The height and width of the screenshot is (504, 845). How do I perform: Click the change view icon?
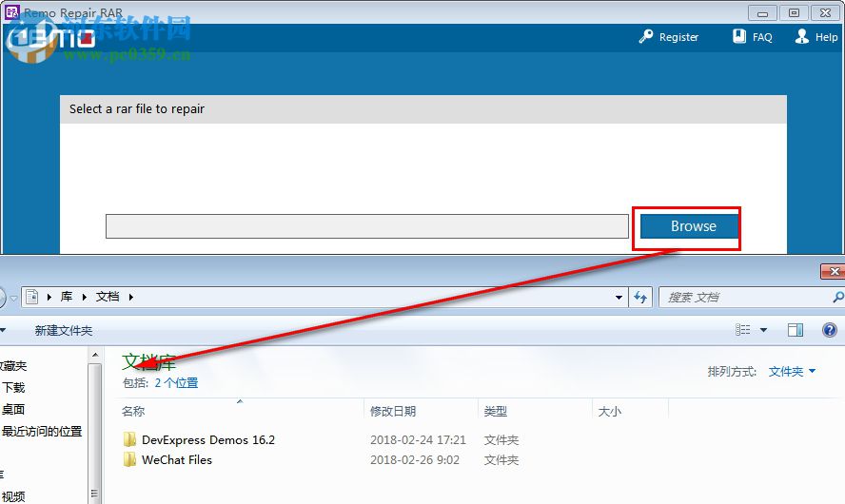coord(742,330)
